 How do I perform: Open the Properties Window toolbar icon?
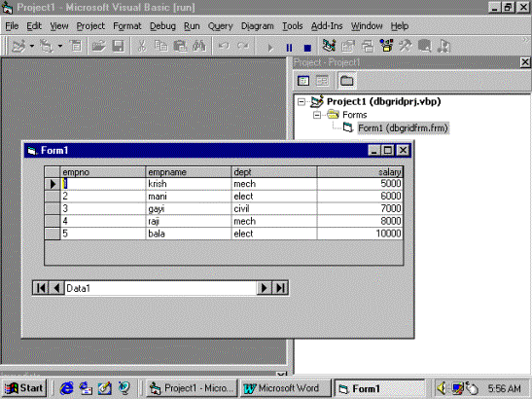click(x=348, y=46)
